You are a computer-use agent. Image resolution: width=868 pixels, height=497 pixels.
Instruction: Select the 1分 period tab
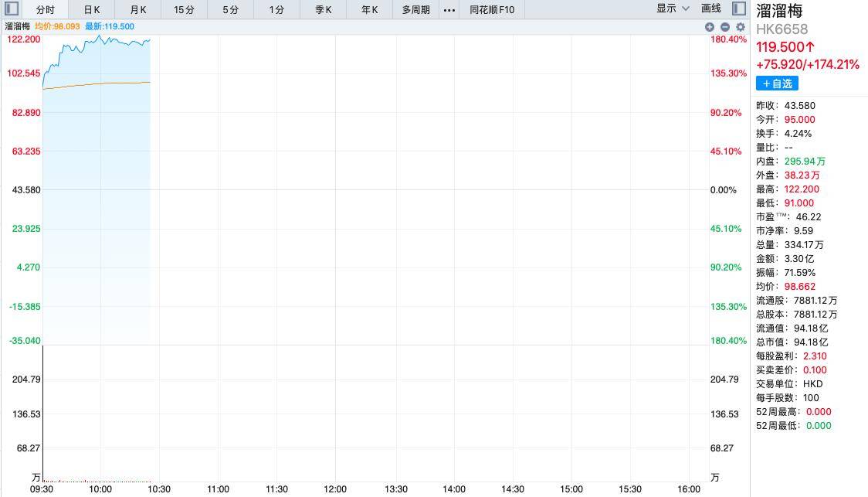point(276,10)
